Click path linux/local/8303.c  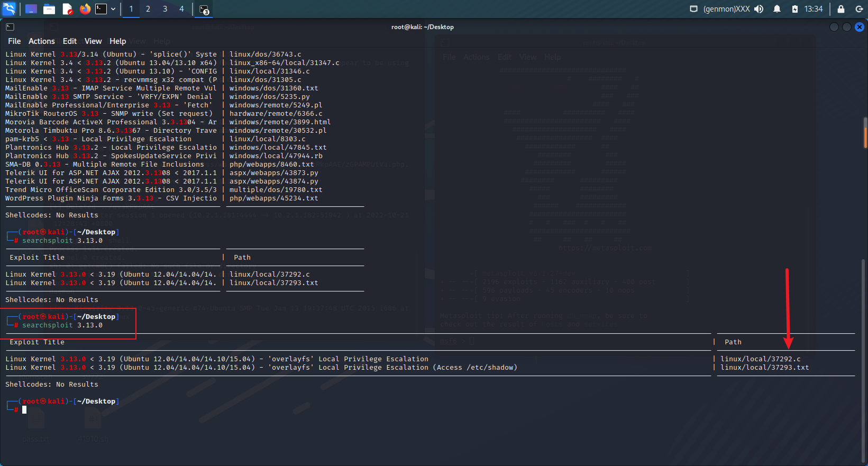pos(268,139)
